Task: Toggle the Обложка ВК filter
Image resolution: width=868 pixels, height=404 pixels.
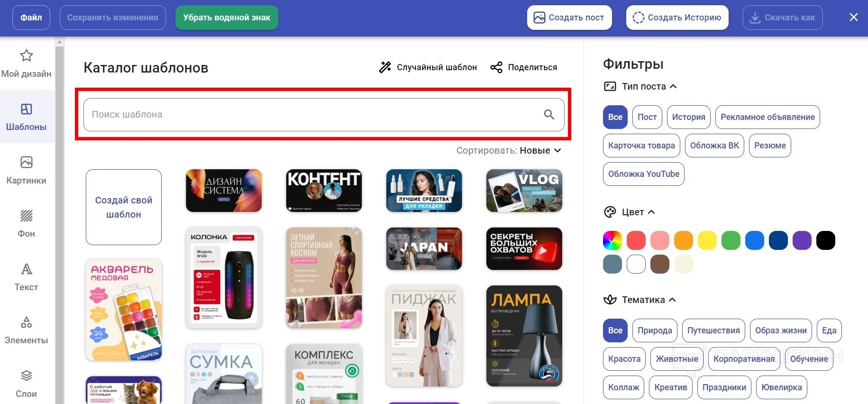Action: (x=714, y=146)
